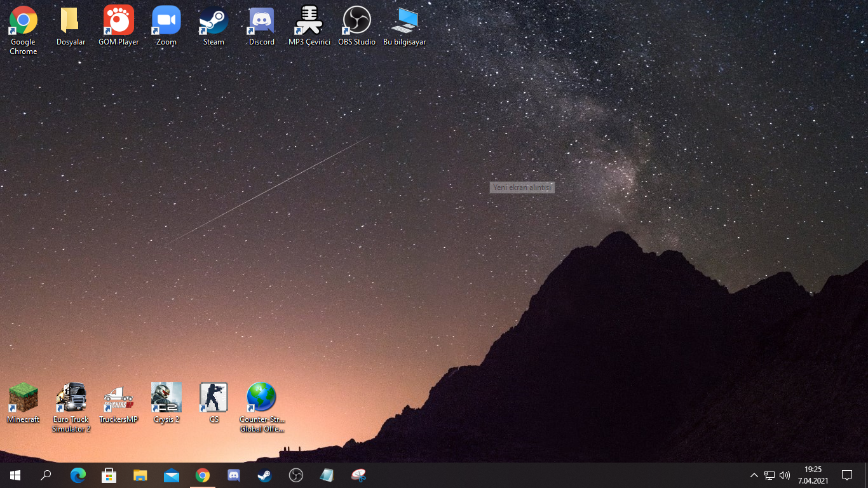
Task: Open the Snipping Tool from the taskbar
Action: (x=358, y=475)
